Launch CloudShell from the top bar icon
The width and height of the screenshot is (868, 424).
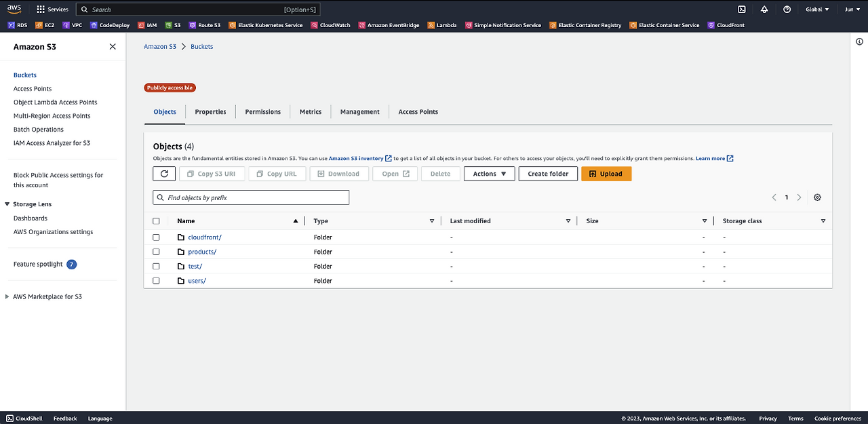[742, 9]
